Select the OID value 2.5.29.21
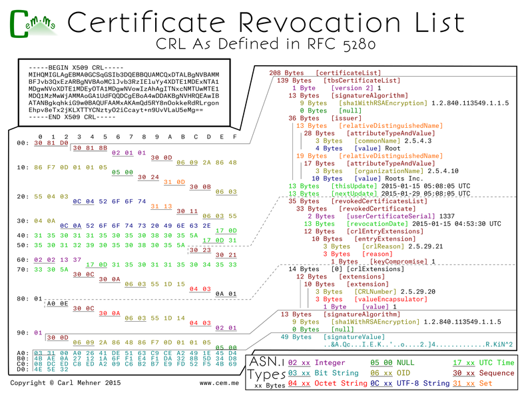The height and width of the screenshot is (399, 532). coord(425,246)
